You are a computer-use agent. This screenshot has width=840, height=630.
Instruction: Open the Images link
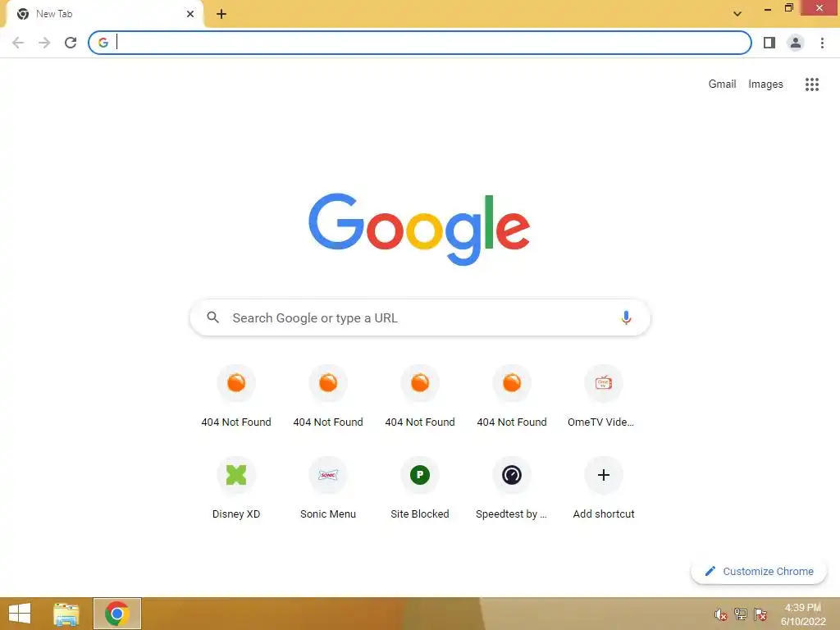click(765, 84)
